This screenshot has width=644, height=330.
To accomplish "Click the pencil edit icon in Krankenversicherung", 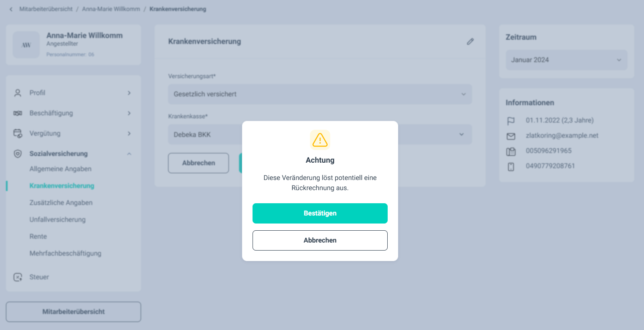I will (x=470, y=41).
